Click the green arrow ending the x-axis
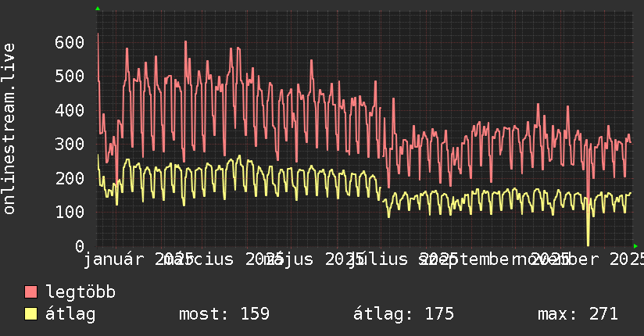Image resolution: width=644 pixels, height=336 pixels. click(635, 246)
